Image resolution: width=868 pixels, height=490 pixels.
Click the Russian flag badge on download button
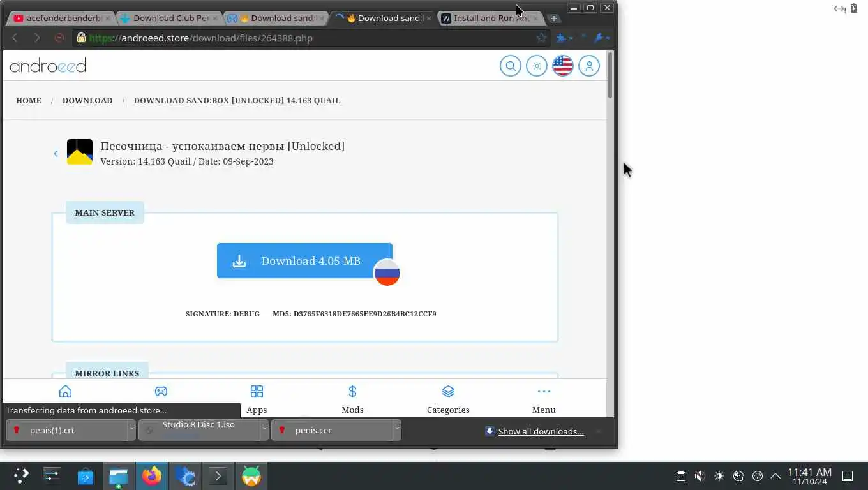coord(387,273)
